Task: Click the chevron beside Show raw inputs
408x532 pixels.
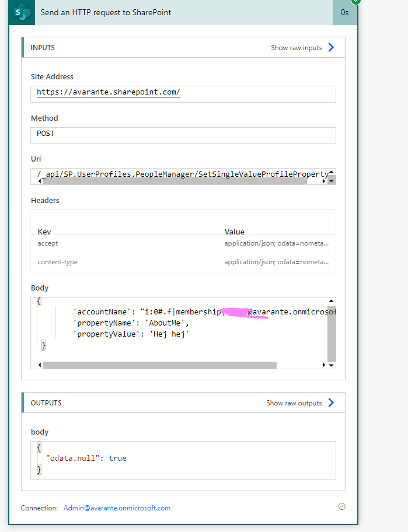Action: click(331, 48)
